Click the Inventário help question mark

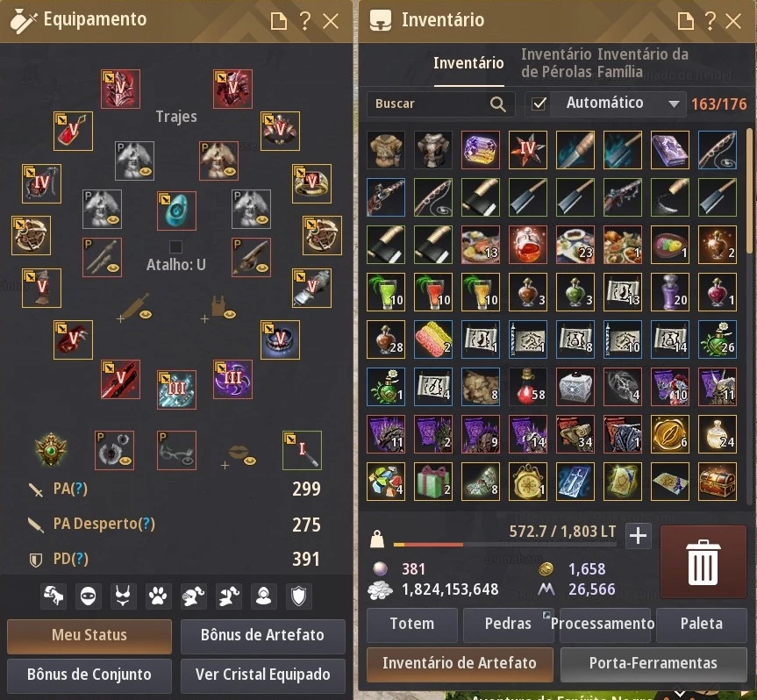pyautogui.click(x=710, y=21)
